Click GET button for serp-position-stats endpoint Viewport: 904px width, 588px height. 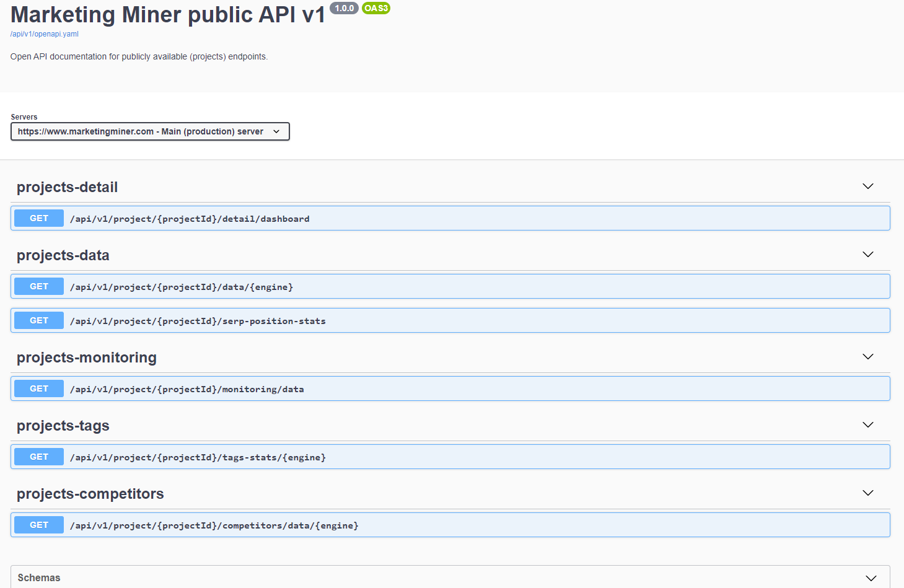click(39, 320)
